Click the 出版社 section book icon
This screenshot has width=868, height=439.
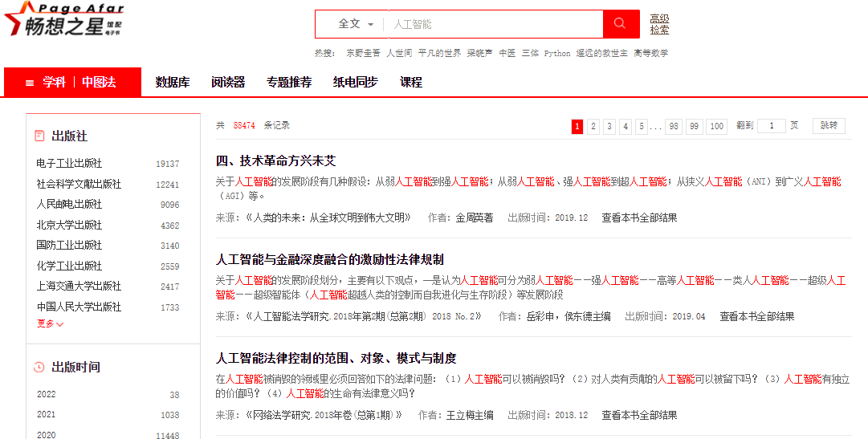(39, 136)
